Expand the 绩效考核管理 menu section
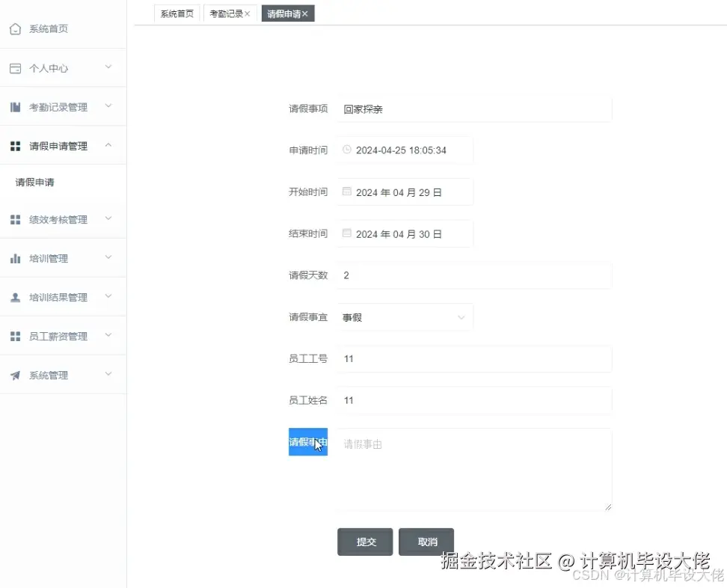The height and width of the screenshot is (588, 727). tap(64, 219)
